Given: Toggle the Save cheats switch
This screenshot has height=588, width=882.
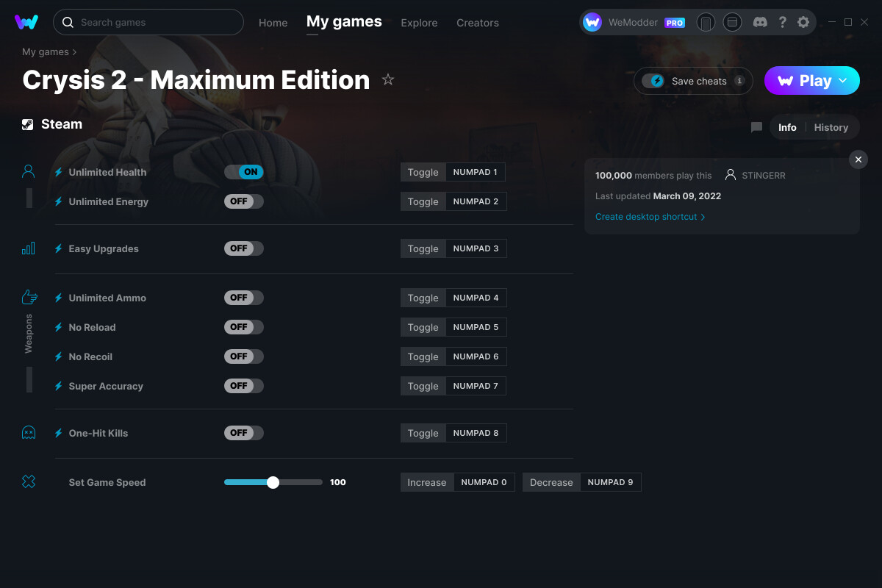Looking at the screenshot, I should click(x=653, y=81).
